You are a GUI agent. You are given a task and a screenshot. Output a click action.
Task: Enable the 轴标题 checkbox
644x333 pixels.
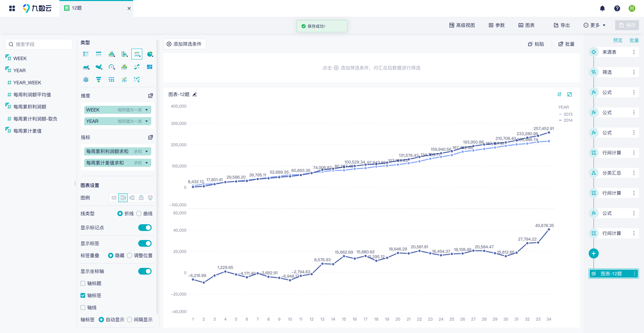[83, 283]
